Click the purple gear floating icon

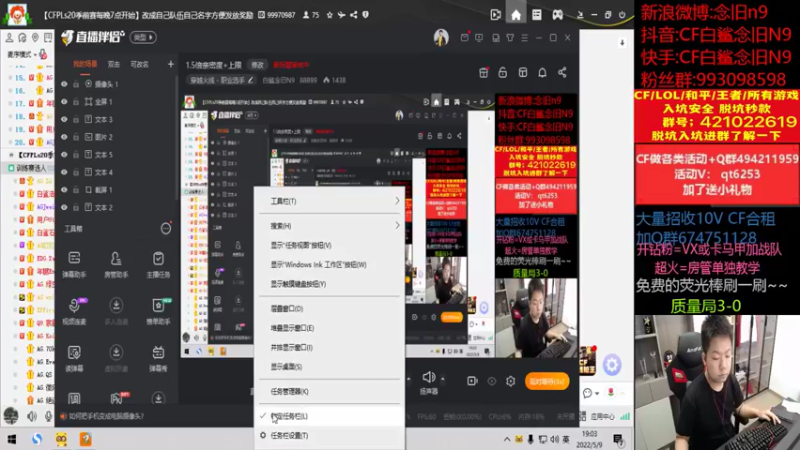612,364
